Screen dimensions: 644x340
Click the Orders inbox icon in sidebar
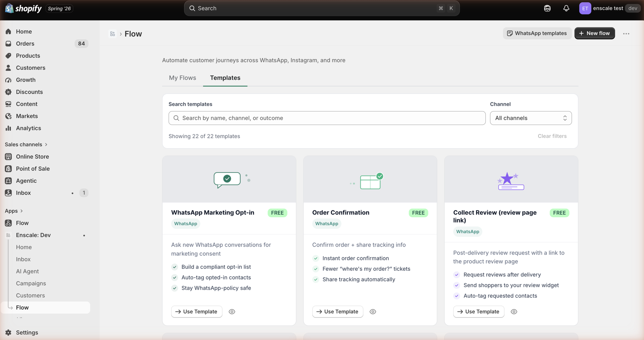tap(8, 44)
